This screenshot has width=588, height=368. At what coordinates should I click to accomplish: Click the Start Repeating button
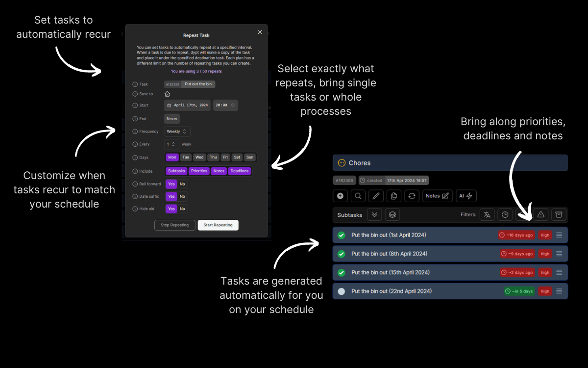pos(218,225)
